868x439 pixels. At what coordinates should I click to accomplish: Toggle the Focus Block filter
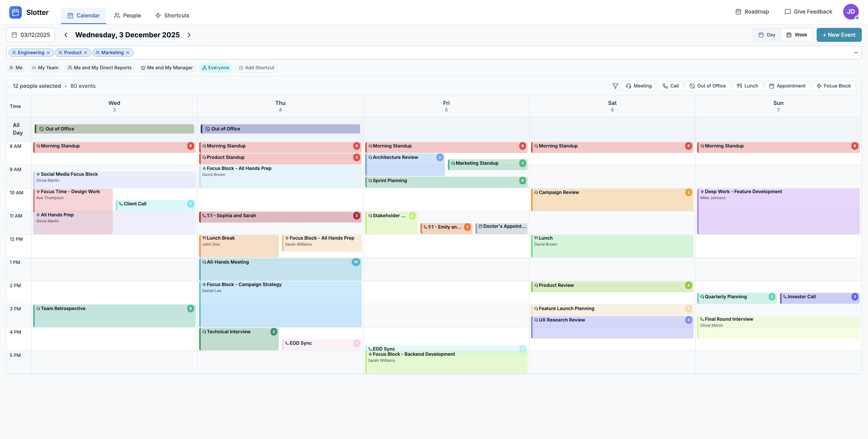click(833, 86)
